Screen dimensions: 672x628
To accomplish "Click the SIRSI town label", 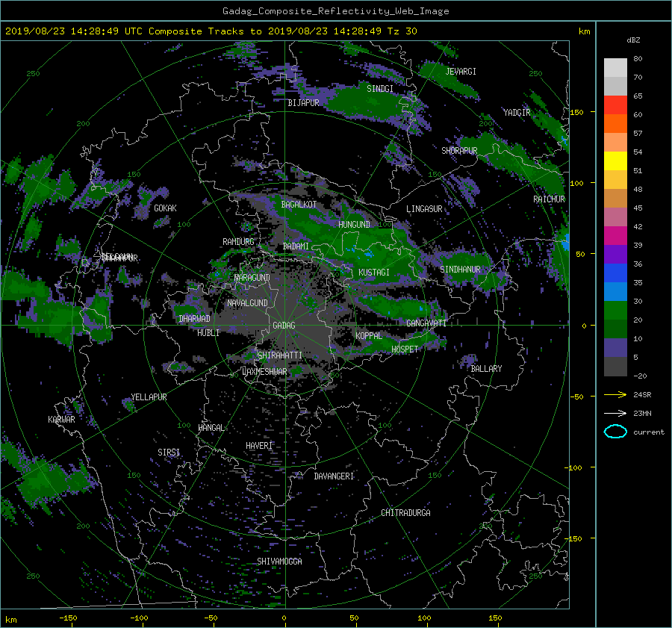I will click(169, 453).
